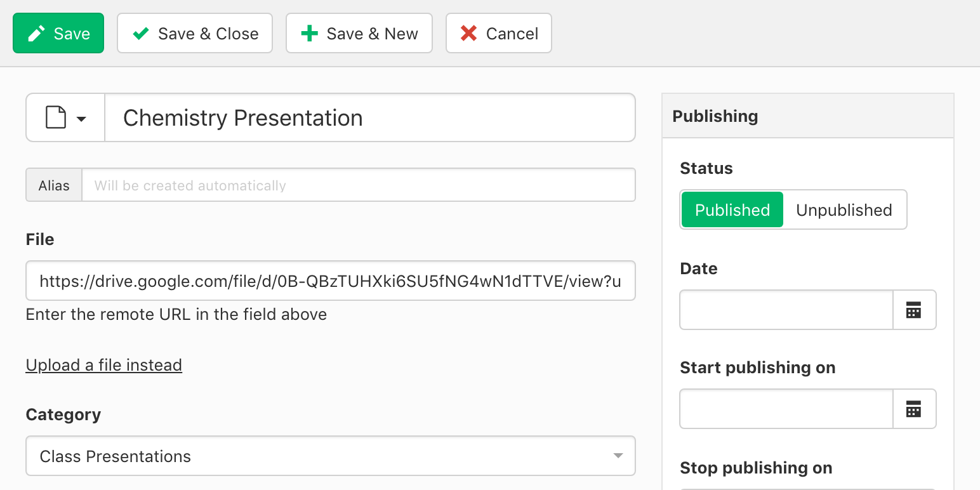Image resolution: width=980 pixels, height=490 pixels.
Task: Click the Save button with pencil icon
Action: pyautogui.click(x=58, y=34)
